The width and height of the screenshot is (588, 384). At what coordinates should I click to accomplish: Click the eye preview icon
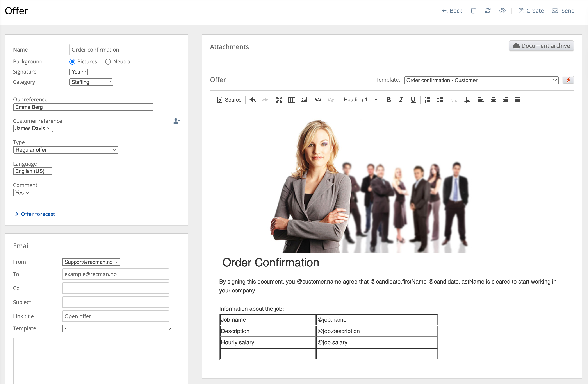pos(502,11)
